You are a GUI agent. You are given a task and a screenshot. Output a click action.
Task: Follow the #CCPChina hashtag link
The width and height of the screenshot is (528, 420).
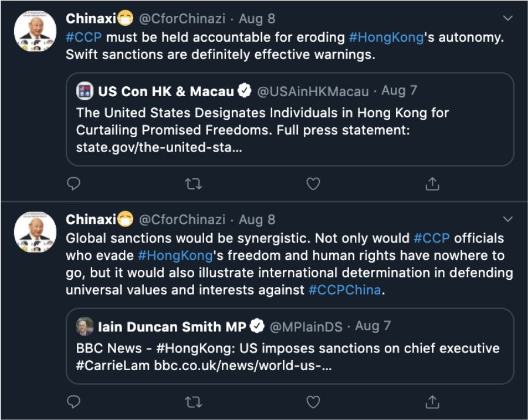[x=345, y=290]
